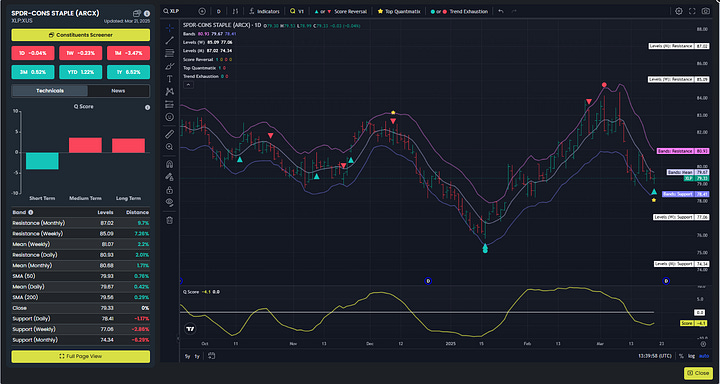This screenshot has height=384, width=720.
Task: Click the undo arrow
Action: tap(501, 11)
